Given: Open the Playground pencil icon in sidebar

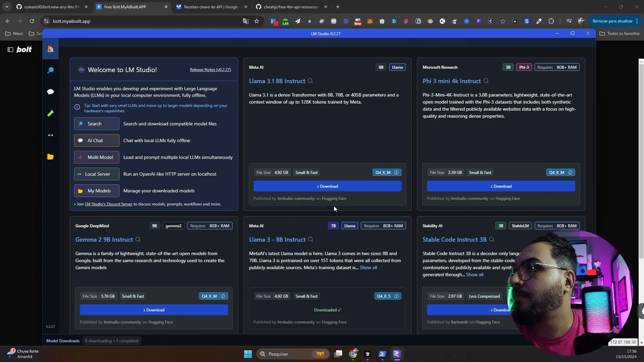Looking at the screenshot, I should [x=50, y=113].
